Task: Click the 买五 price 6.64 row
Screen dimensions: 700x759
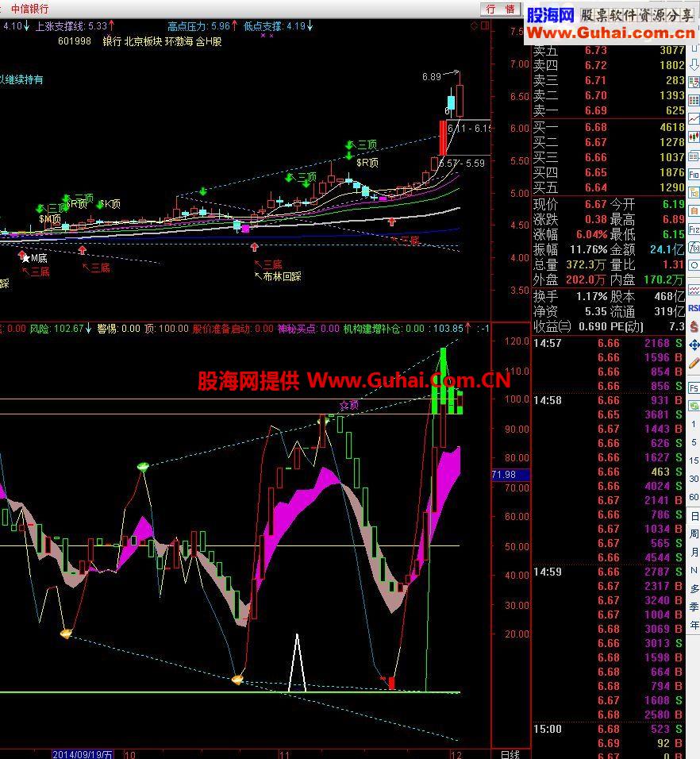Action: click(609, 187)
